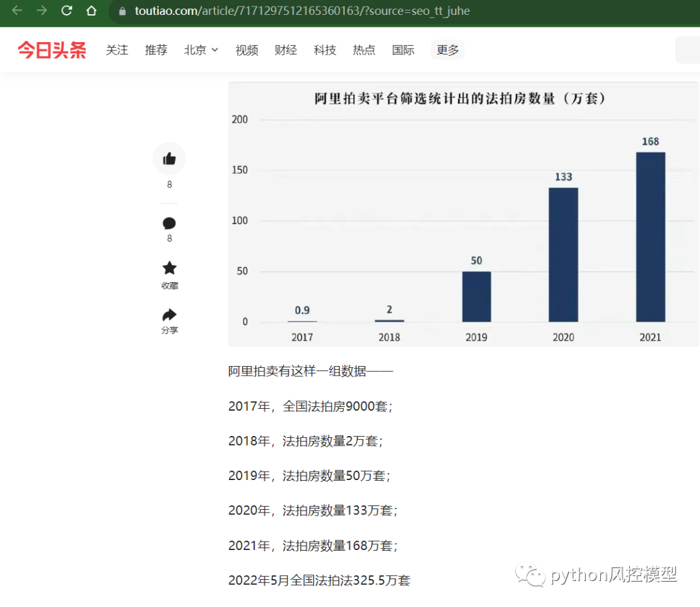
Task: Click the comment count 8 under bubble
Action: coord(169,238)
